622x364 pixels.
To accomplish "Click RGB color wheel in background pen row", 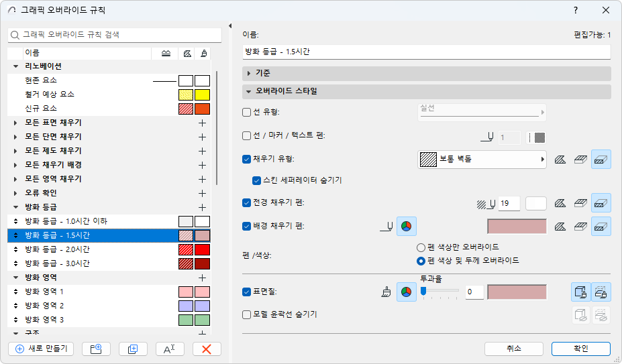I will [x=406, y=226].
